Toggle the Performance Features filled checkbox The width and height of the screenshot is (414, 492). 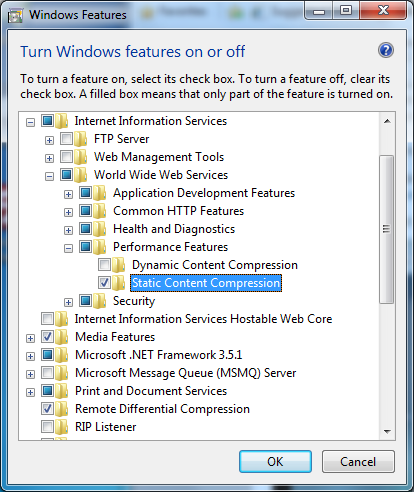pos(85,246)
